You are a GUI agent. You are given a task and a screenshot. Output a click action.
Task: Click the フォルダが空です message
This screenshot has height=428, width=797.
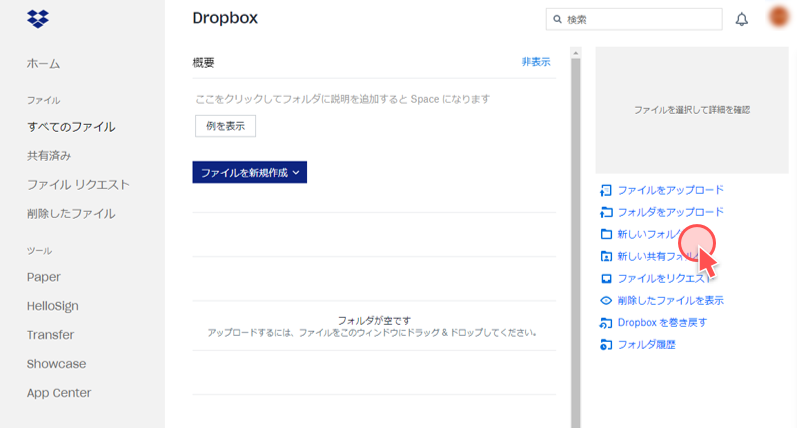click(x=374, y=321)
